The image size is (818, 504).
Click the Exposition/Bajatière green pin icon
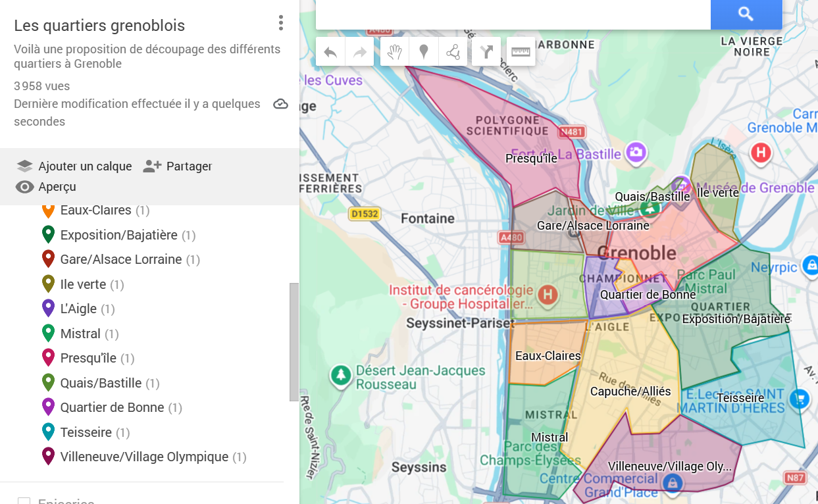tap(48, 234)
